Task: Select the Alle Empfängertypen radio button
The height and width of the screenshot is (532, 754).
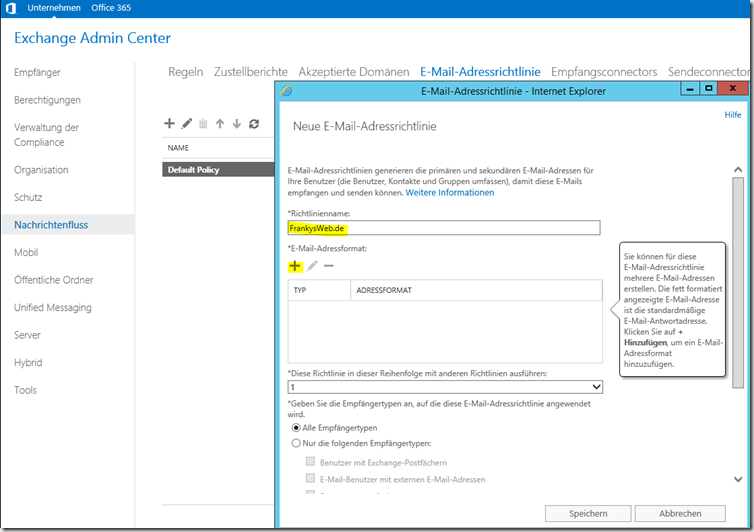Action: click(x=295, y=427)
